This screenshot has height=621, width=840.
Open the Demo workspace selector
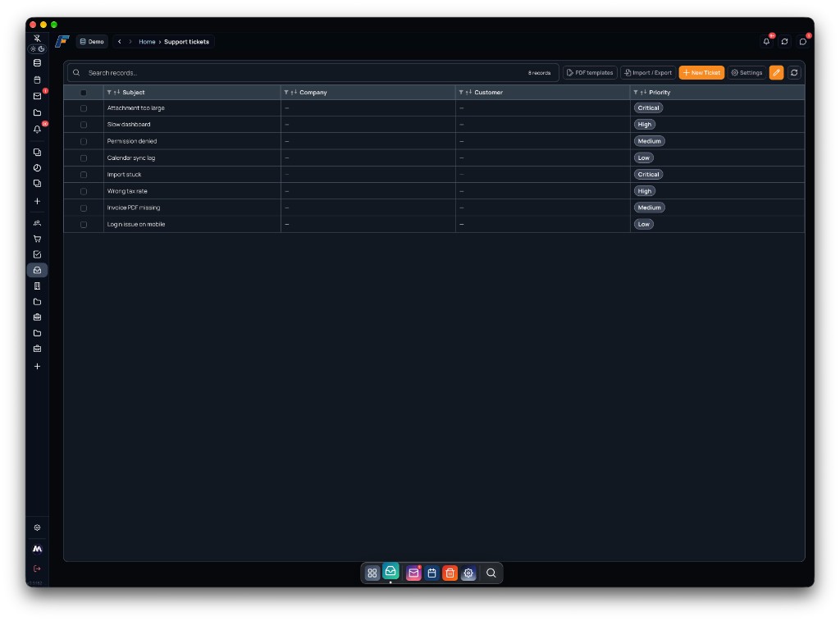tap(92, 41)
